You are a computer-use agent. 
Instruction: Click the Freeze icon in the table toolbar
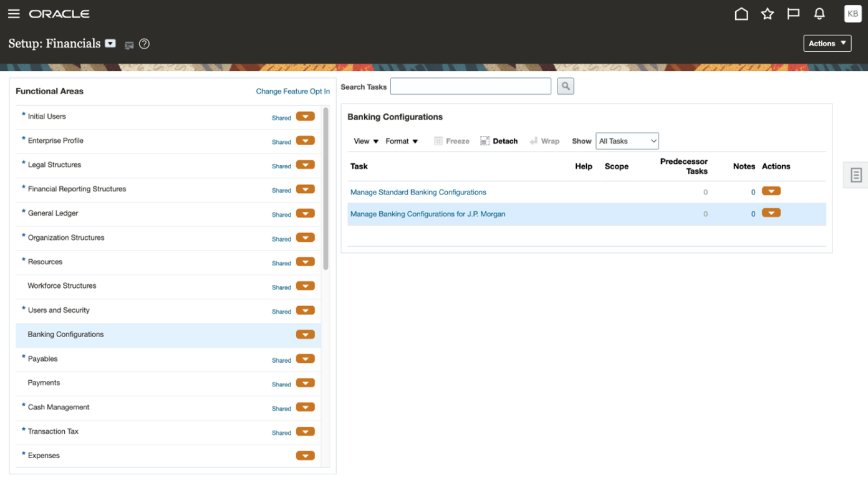pyautogui.click(x=451, y=140)
